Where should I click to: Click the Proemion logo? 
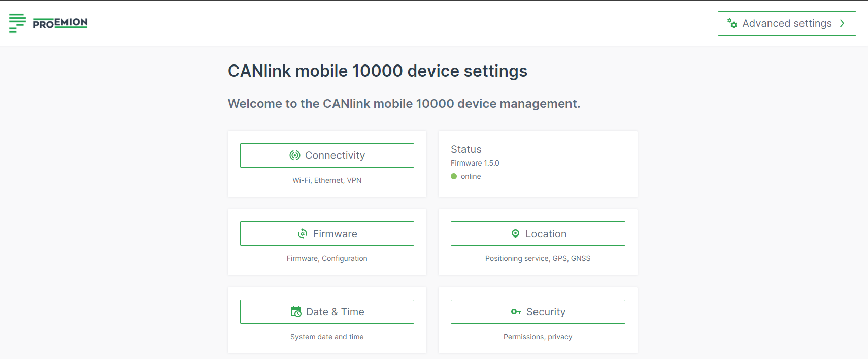(48, 23)
